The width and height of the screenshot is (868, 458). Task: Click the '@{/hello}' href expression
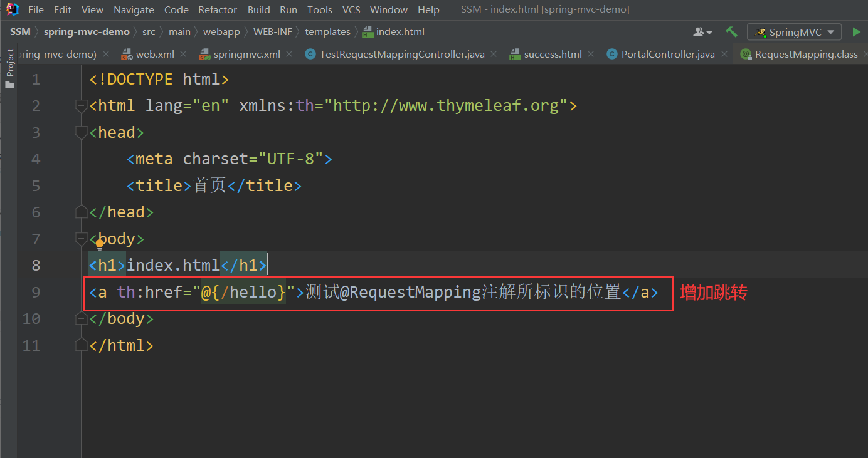pos(243,292)
